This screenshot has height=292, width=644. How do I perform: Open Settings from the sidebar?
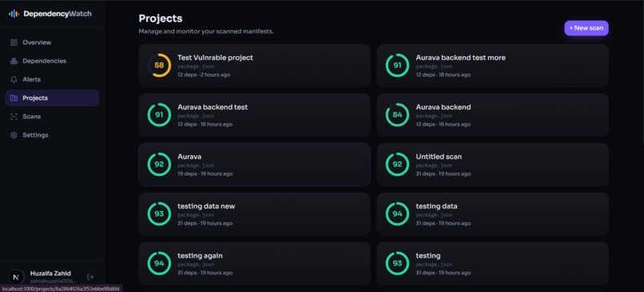pyautogui.click(x=52, y=135)
